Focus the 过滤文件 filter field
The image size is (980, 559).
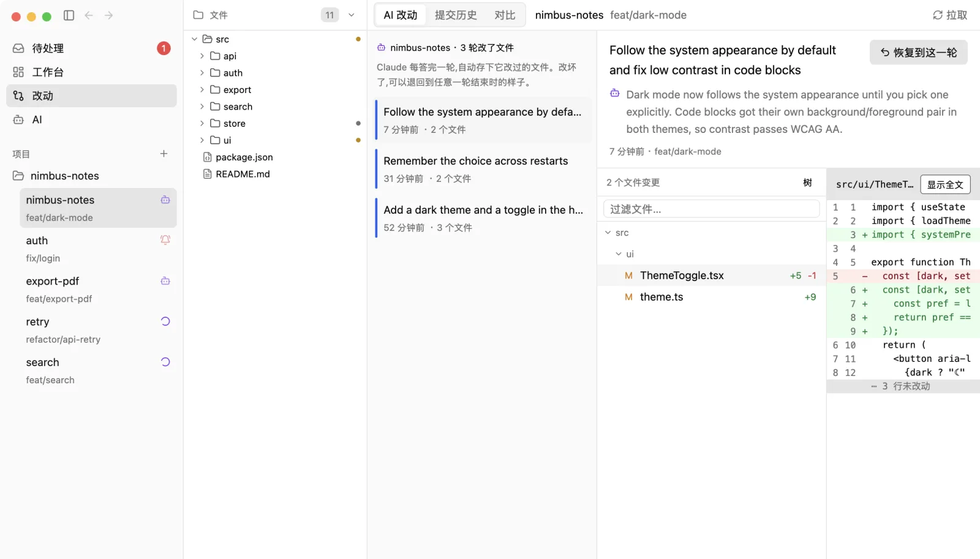pos(712,209)
